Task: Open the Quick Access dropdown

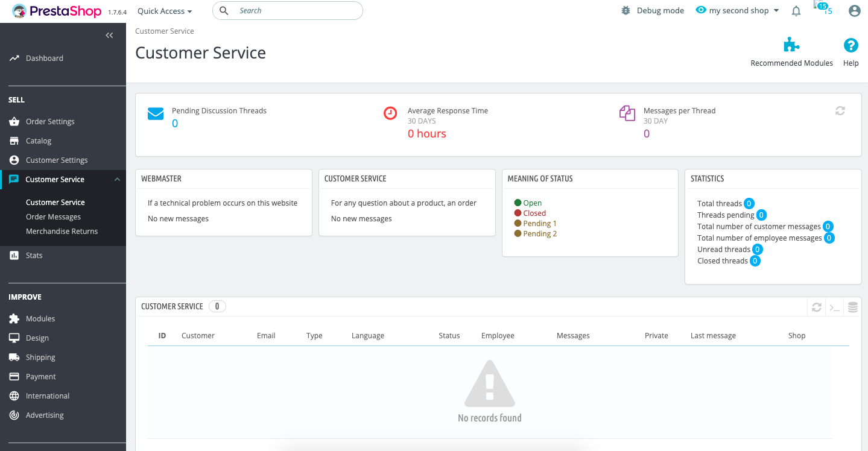Action: click(164, 10)
